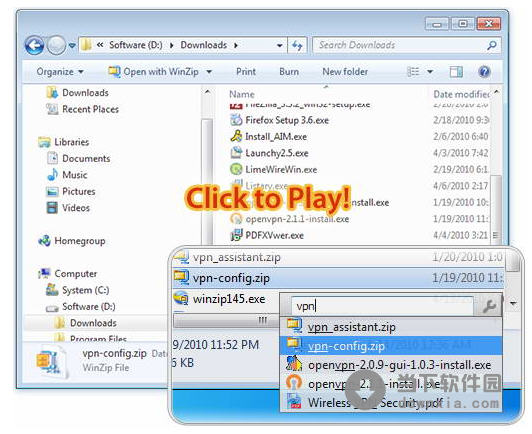Click the Forward navigation arrow
Image resolution: width=532 pixels, height=434 pixels.
[x=56, y=45]
